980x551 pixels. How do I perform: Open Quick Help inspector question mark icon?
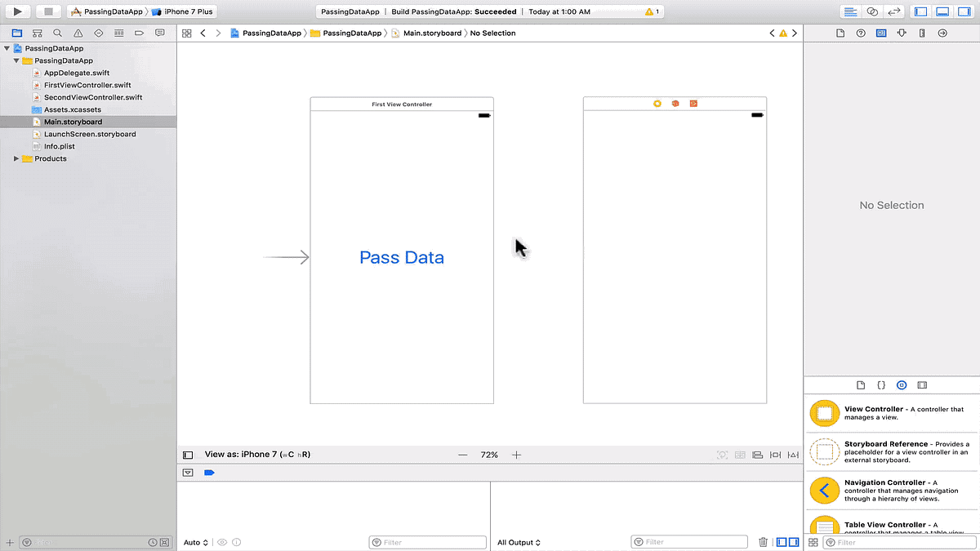tap(860, 33)
